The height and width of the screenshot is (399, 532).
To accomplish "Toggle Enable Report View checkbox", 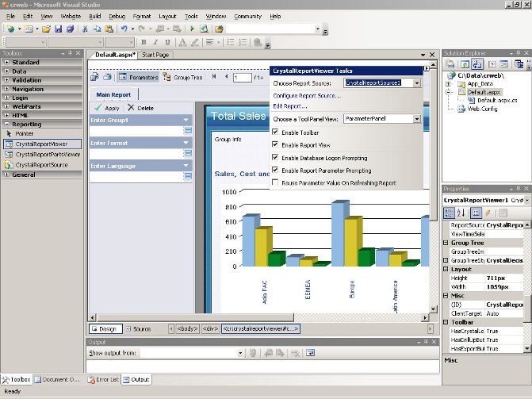I will coord(275,144).
